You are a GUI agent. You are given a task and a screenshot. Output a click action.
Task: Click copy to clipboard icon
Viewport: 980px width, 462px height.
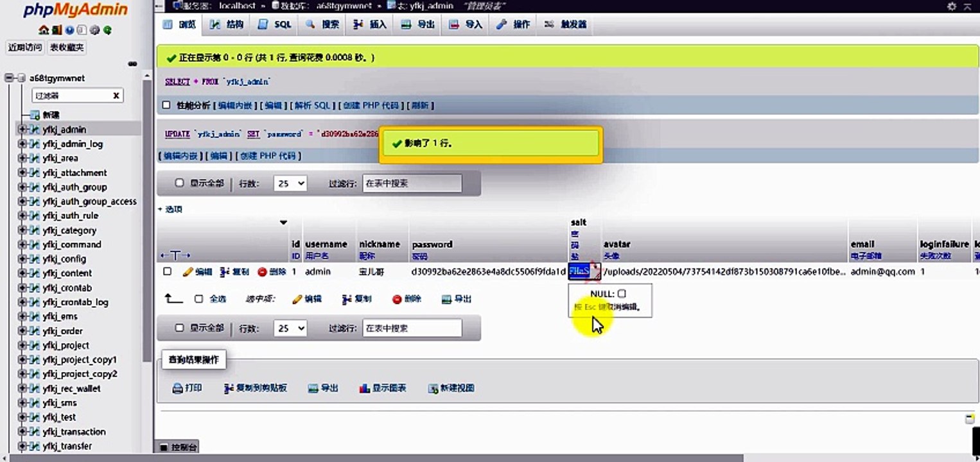click(x=229, y=388)
